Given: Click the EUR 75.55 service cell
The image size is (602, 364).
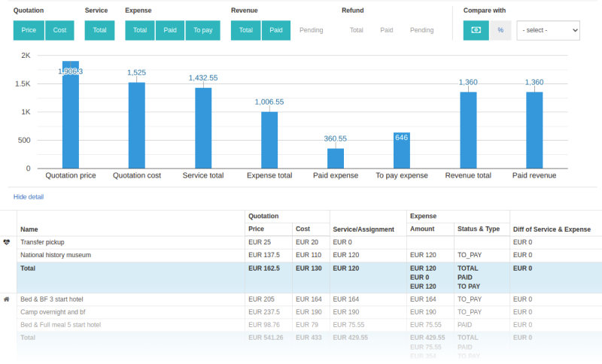Looking at the screenshot, I should click(348, 325).
